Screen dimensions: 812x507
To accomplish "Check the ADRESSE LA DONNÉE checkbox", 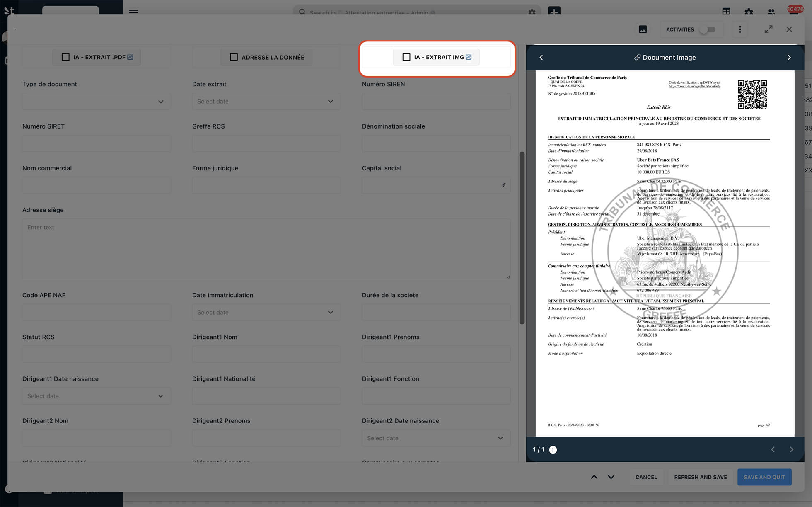I will (x=234, y=57).
